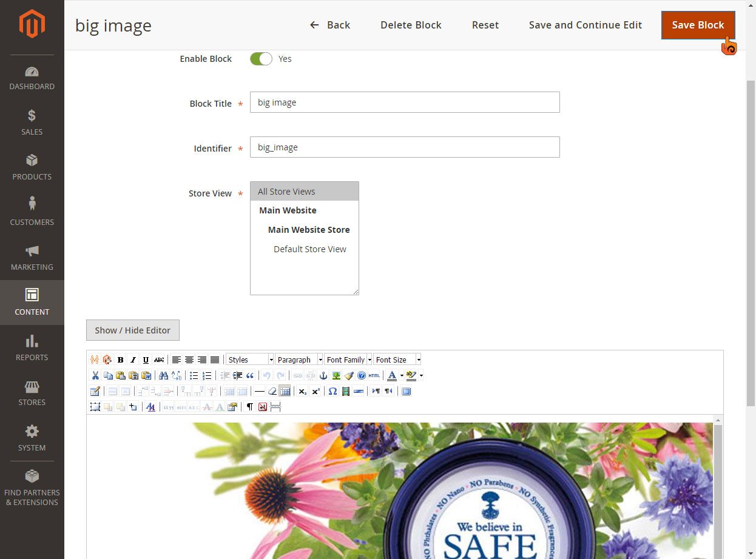Screen dimensions: 756x559
Task: Select the Insert Image tool
Action: click(x=337, y=375)
